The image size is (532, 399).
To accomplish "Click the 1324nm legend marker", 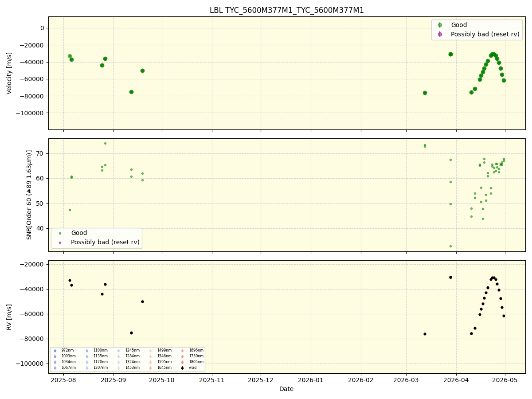I will [118, 362].
